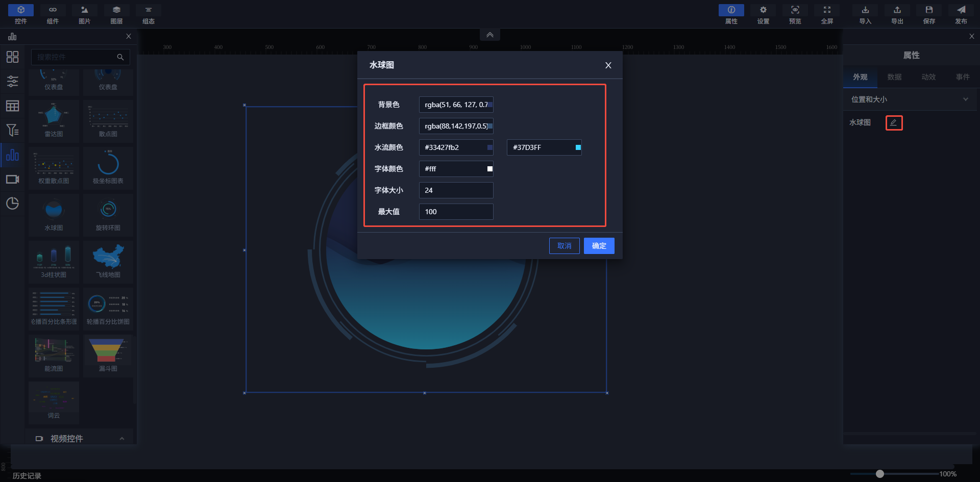Expand the 位置和大小 section

pos(911,99)
